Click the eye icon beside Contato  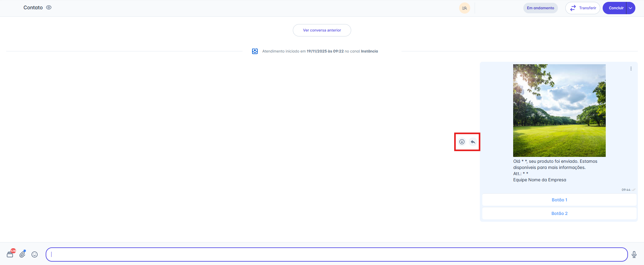pos(49,8)
